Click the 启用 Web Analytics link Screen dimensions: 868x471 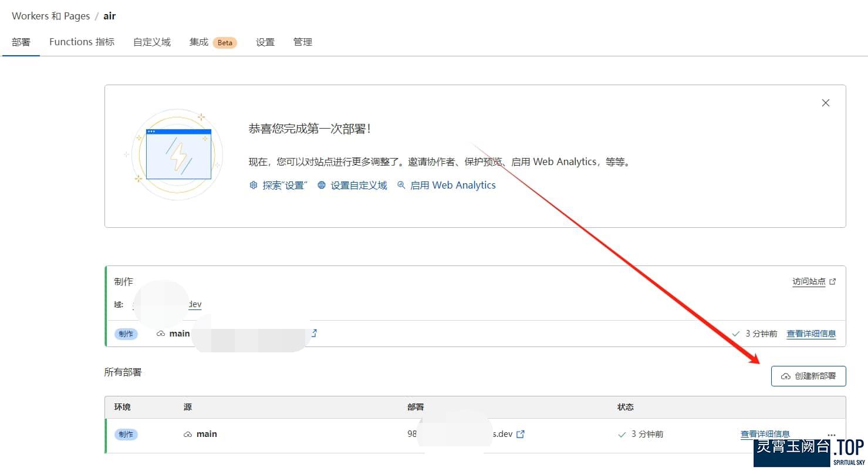click(452, 185)
